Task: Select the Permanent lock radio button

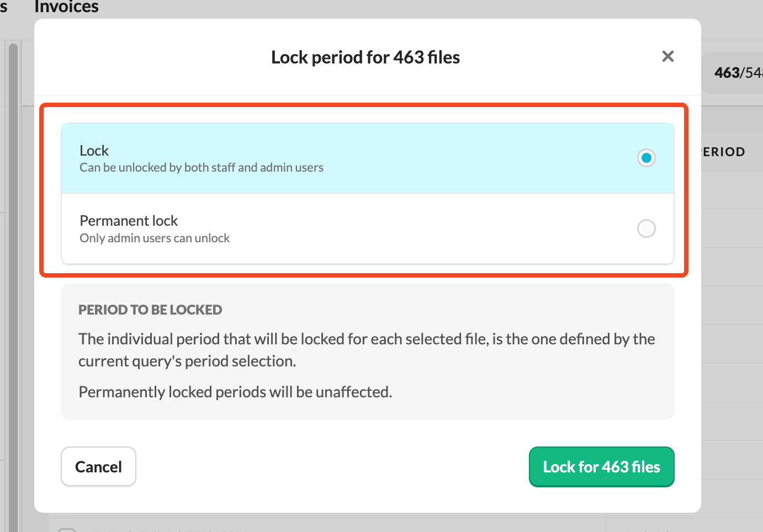Action: tap(646, 228)
